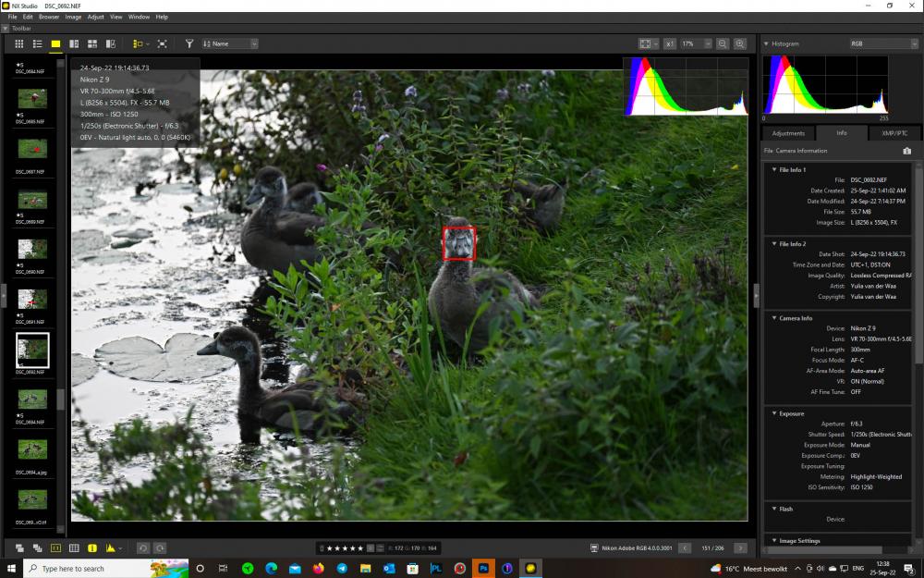Switch to thumbnail grid view
924x578 pixels.
(18, 43)
